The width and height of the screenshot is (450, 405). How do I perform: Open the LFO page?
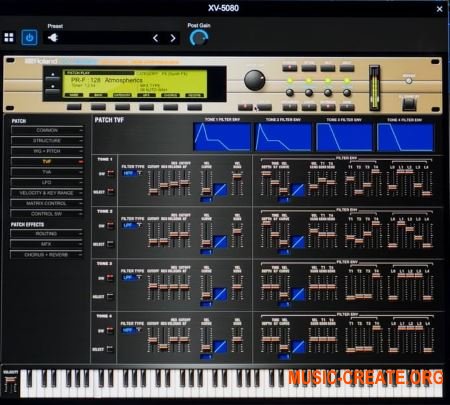[x=47, y=182]
